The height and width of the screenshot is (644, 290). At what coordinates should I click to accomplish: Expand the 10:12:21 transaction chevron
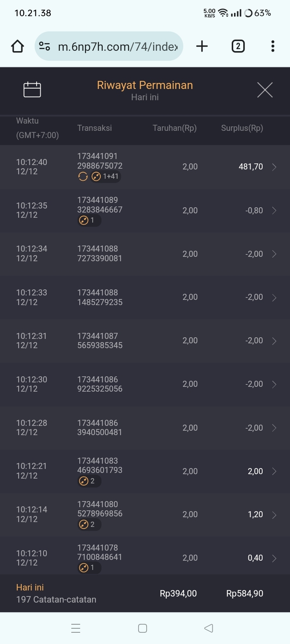tap(274, 471)
